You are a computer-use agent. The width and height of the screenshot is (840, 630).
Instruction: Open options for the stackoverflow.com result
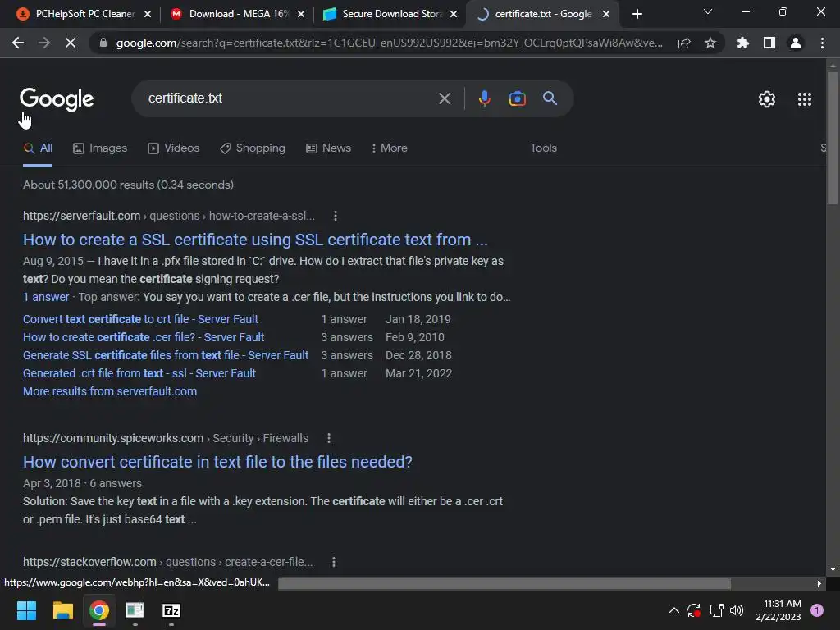click(x=334, y=562)
